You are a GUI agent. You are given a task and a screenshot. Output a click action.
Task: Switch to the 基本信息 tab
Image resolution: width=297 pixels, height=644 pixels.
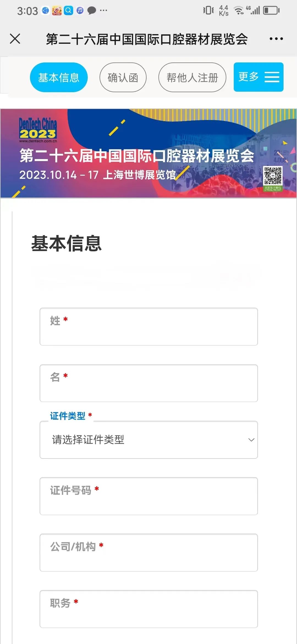(59, 77)
